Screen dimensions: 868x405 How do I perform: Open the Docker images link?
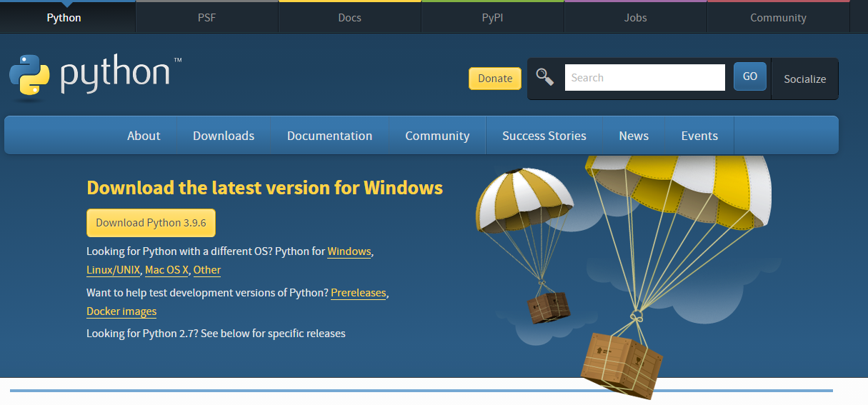click(121, 311)
